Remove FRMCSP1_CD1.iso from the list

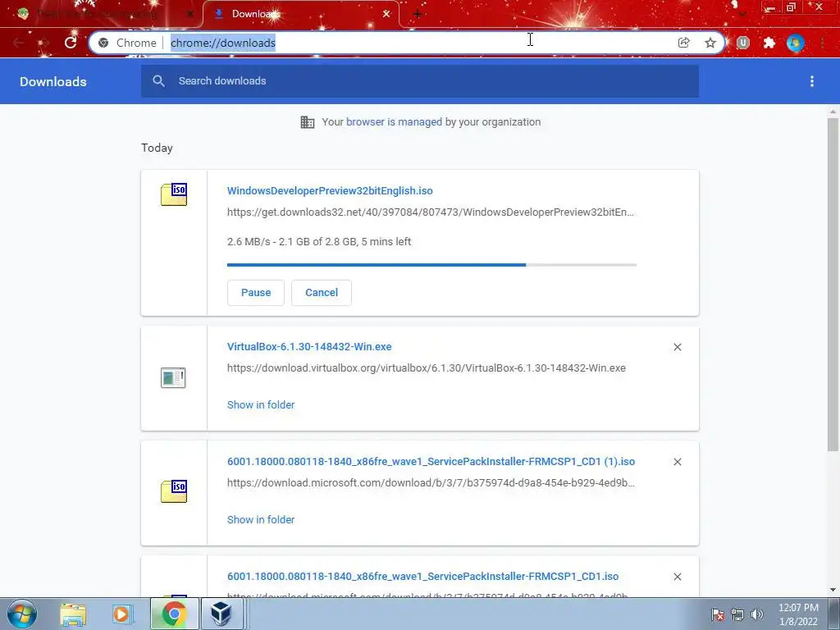[x=677, y=577]
